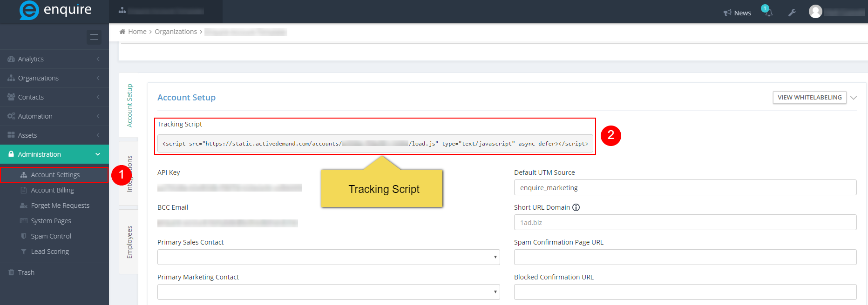Click the Account Billing document icon
Screen dimensions: 868x305
24,190
